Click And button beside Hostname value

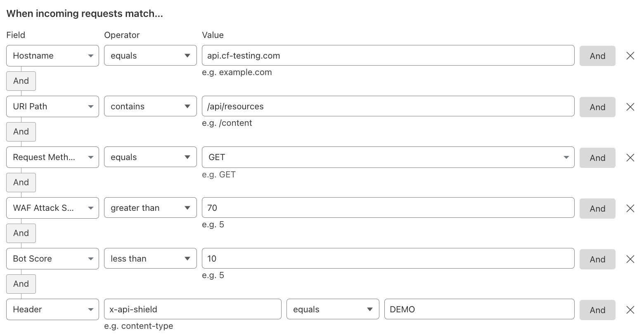[597, 56]
